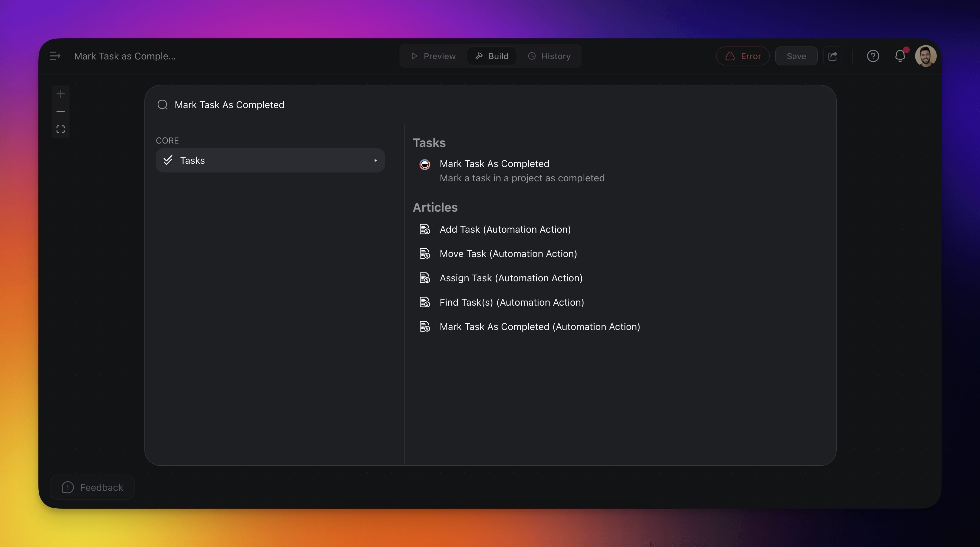Toggle the sidebar menu icon

[x=55, y=56]
